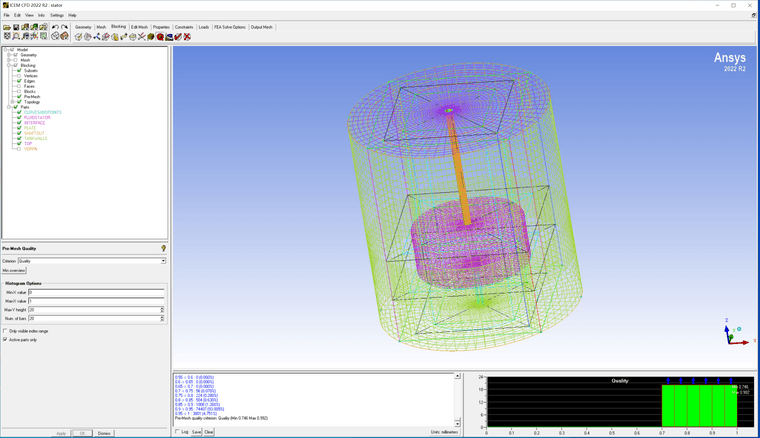This screenshot has width=760, height=438.
Task: Expand the Mesh tree node
Action: [x=9, y=60]
